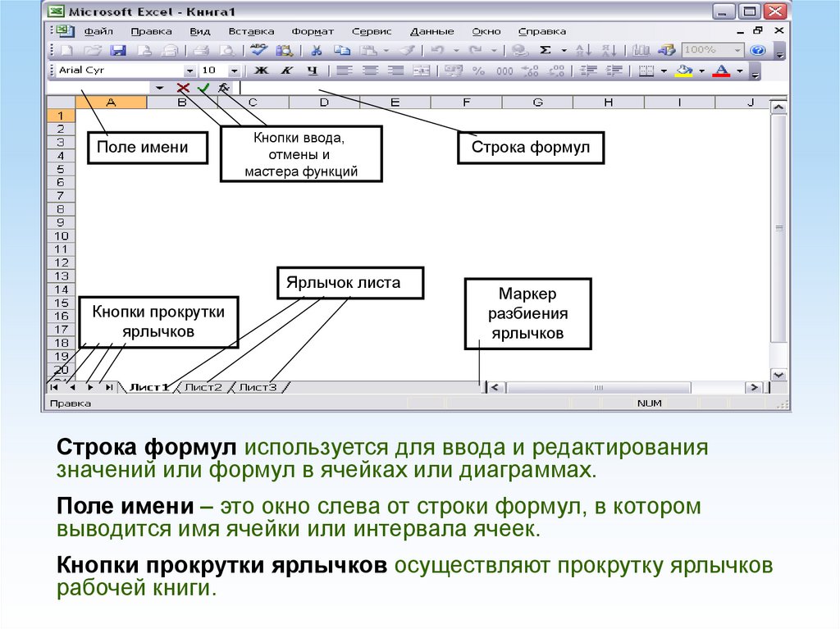Open the 100% zoom dropdown

click(737, 50)
